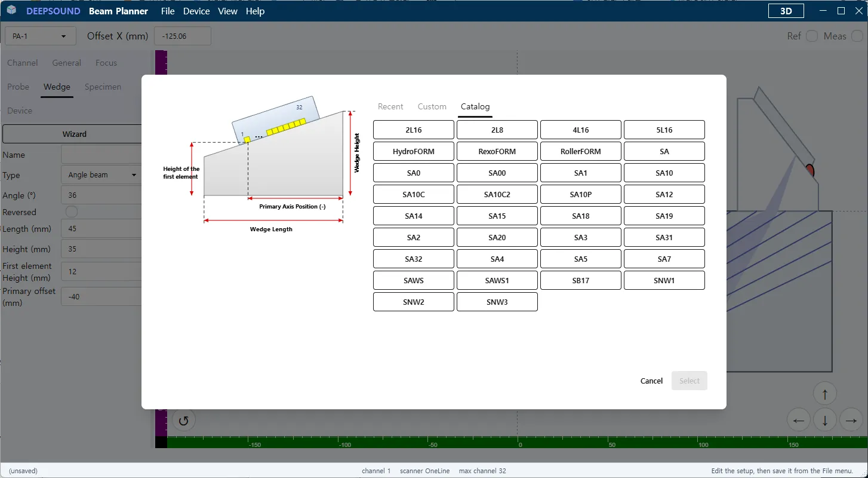Click the reset view rotation icon

point(184,420)
